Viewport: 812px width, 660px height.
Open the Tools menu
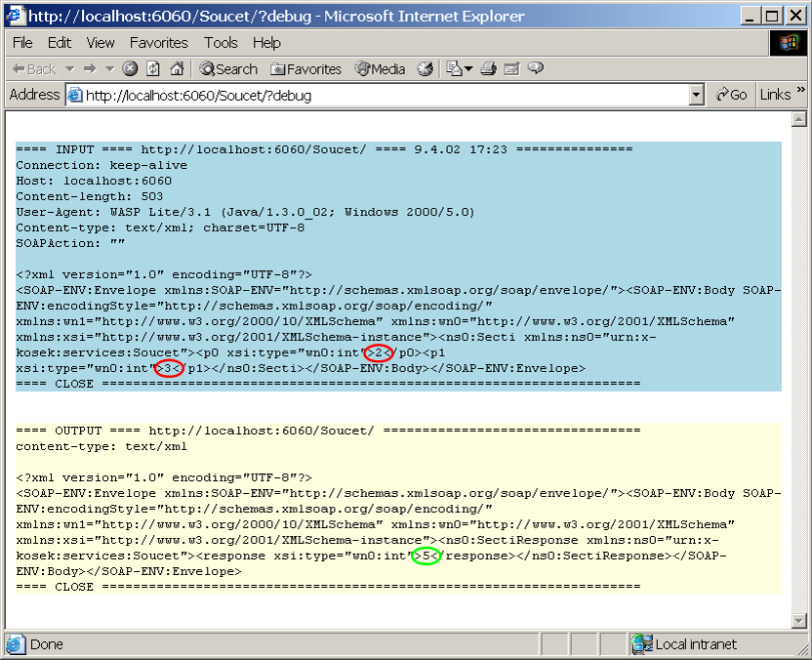[221, 43]
